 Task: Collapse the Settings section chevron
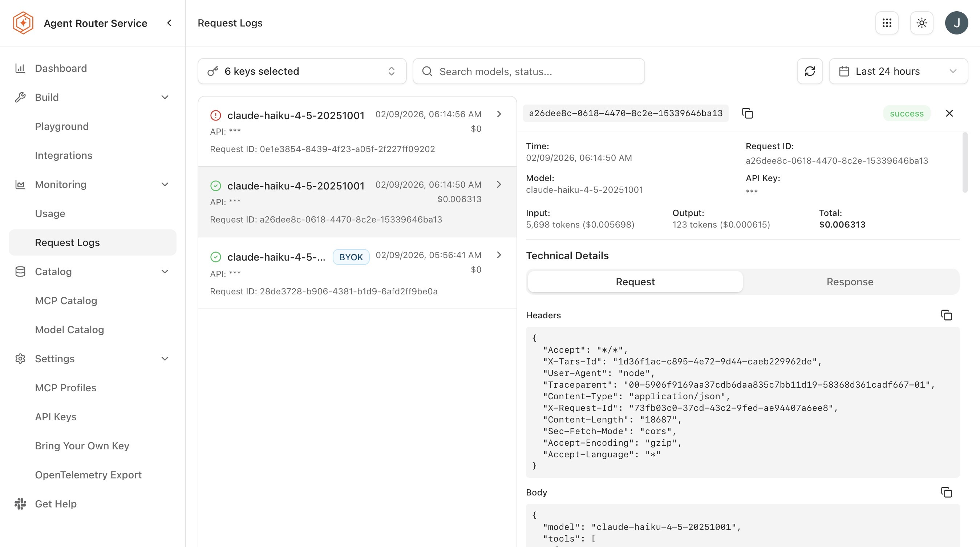165,359
